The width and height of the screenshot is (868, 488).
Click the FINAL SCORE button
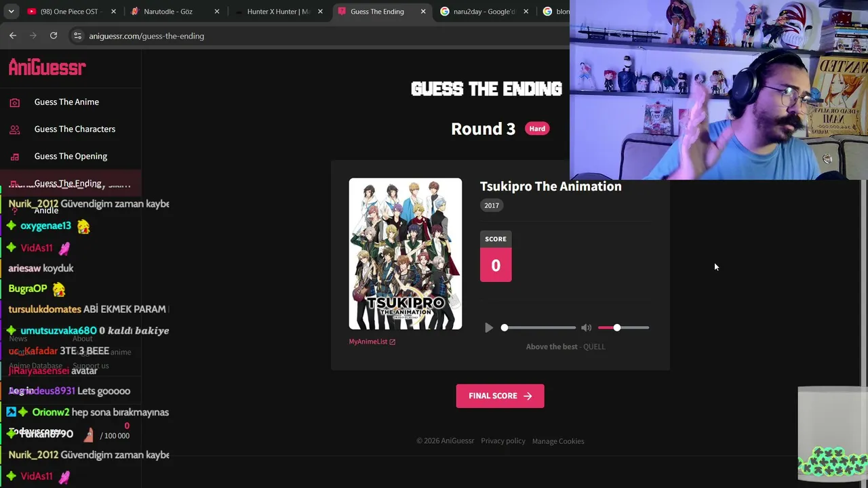point(500,396)
